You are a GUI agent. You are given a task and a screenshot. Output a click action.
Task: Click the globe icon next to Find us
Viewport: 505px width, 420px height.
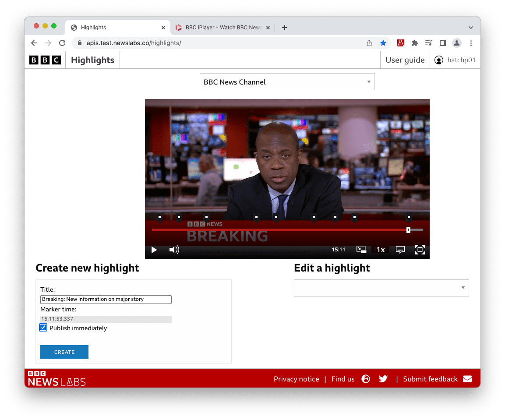point(366,379)
